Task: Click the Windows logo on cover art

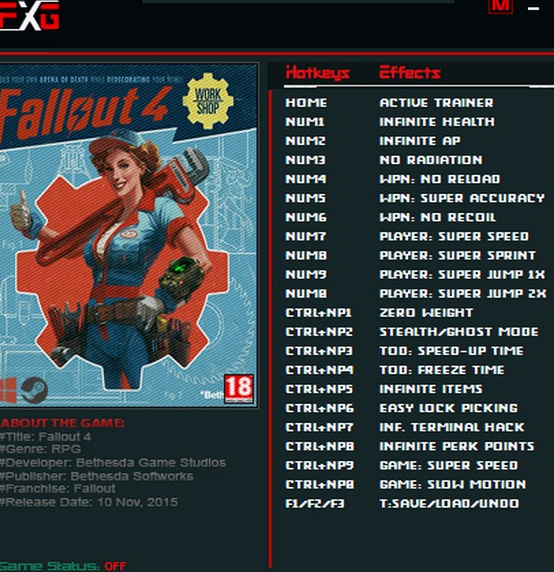Action: (x=8, y=390)
